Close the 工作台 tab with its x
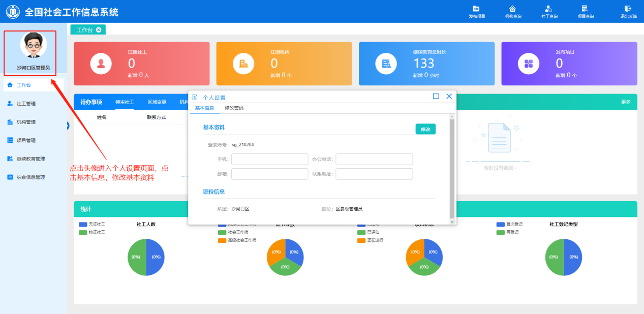The width and height of the screenshot is (644, 314). (99, 30)
